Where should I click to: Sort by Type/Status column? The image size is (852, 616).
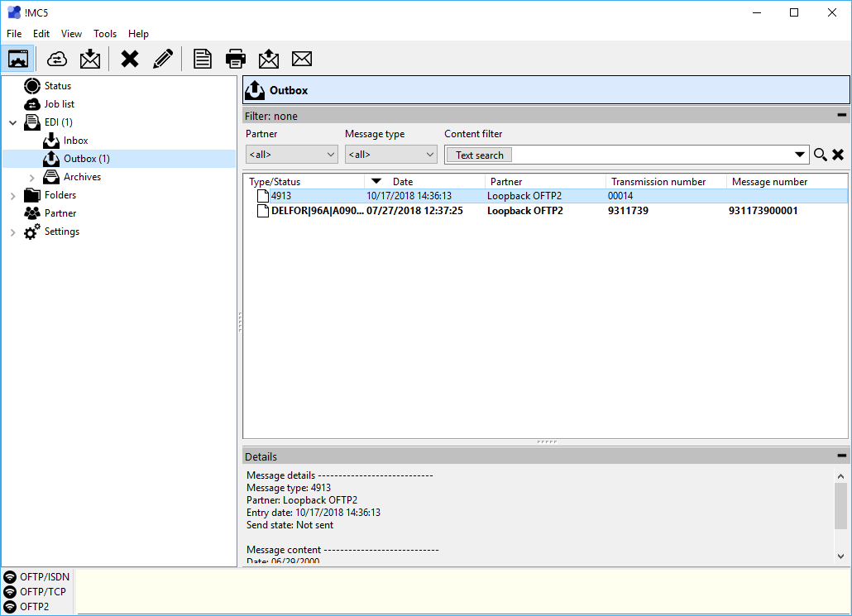click(304, 181)
